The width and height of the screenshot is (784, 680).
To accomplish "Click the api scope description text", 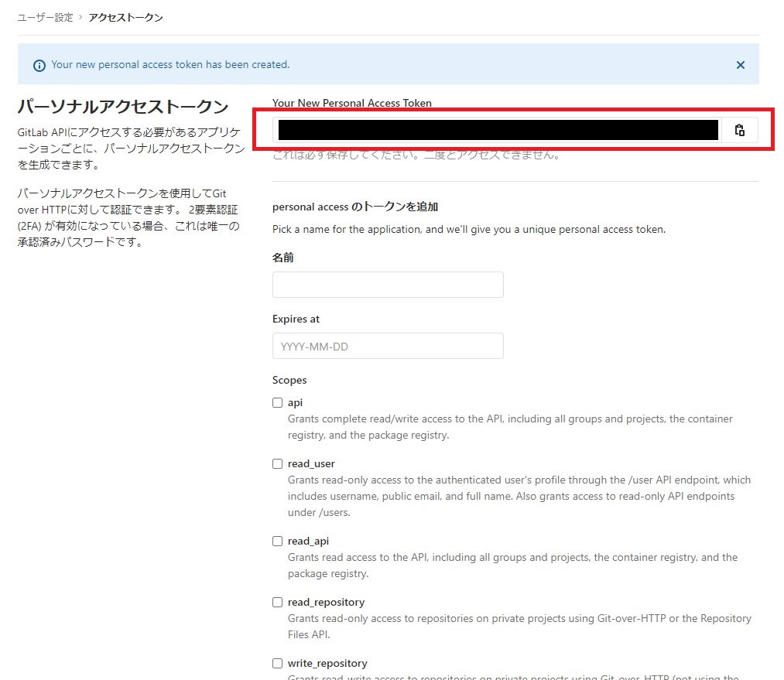I will click(x=510, y=427).
